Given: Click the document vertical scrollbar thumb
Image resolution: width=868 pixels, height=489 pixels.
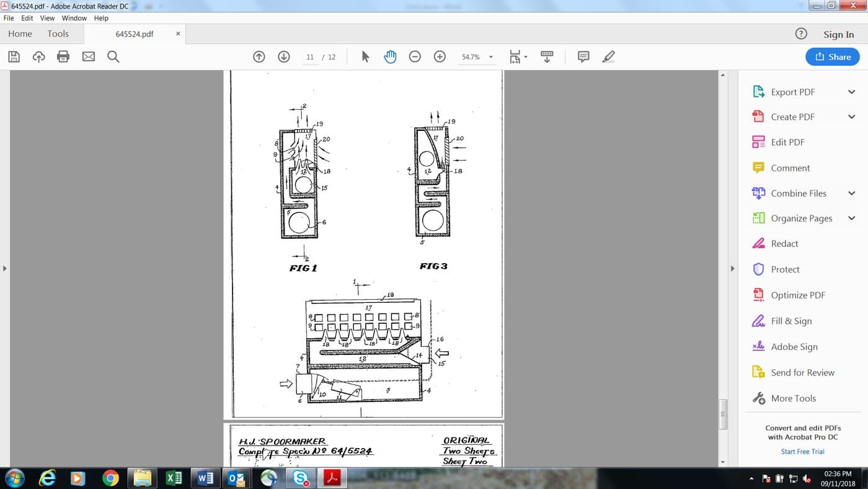Looking at the screenshot, I should pos(722,414).
